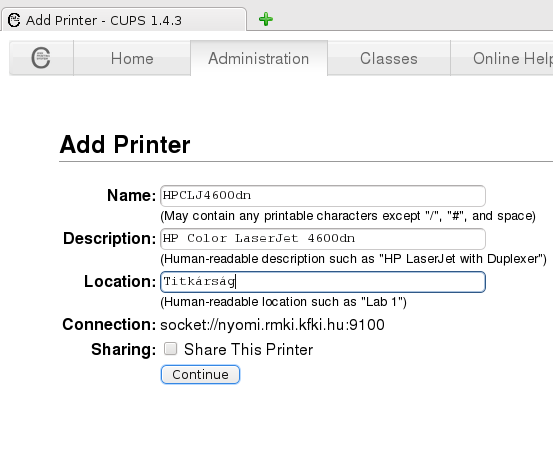
Task: Click the Share This Printer label text
Action: pos(248,349)
